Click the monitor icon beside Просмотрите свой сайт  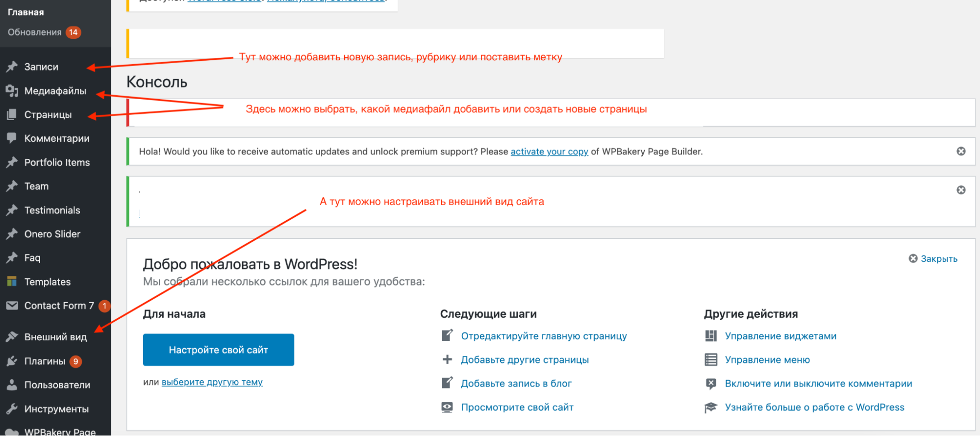[x=447, y=407]
